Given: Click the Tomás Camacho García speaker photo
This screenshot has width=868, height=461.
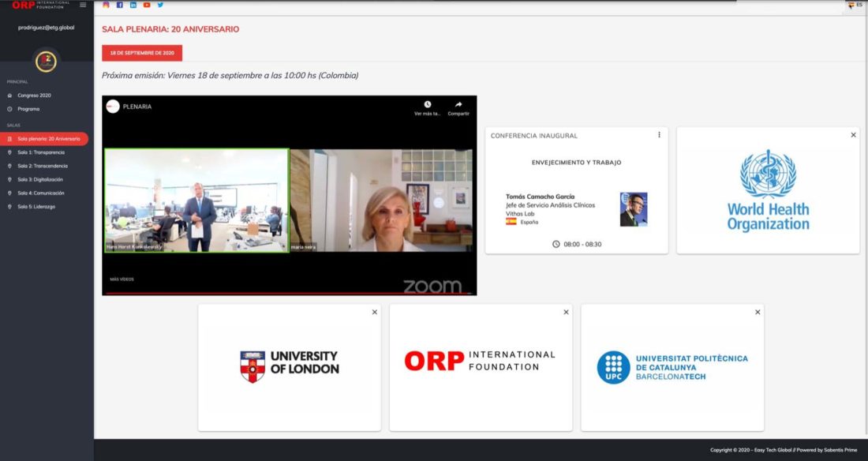Looking at the screenshot, I should coord(634,209).
